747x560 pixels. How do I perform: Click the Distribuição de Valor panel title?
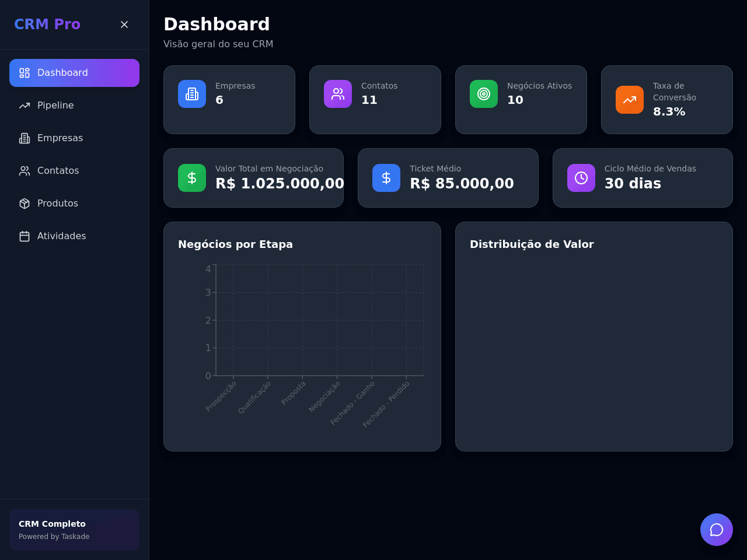coord(532,244)
